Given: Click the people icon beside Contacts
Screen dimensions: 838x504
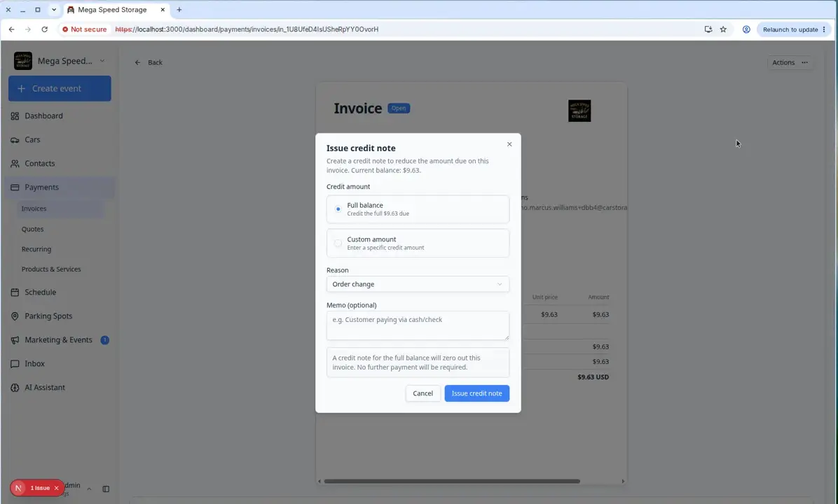Looking at the screenshot, I should click(15, 163).
